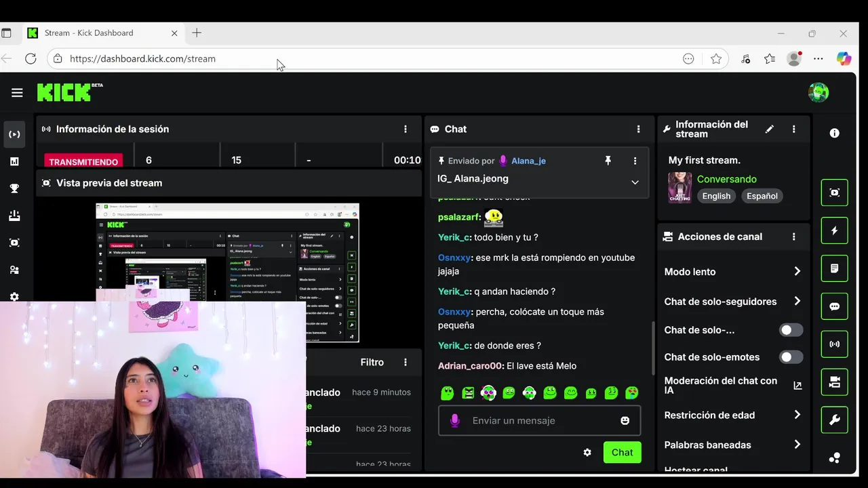Open the emoji picker in message box
Viewport: 868px width, 488px height.
click(x=625, y=420)
